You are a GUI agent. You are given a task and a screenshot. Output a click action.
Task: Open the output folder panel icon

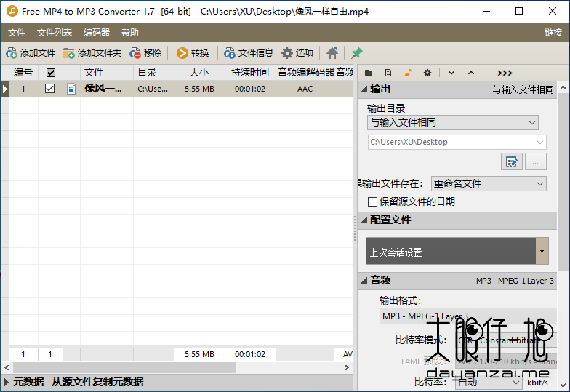[369, 73]
